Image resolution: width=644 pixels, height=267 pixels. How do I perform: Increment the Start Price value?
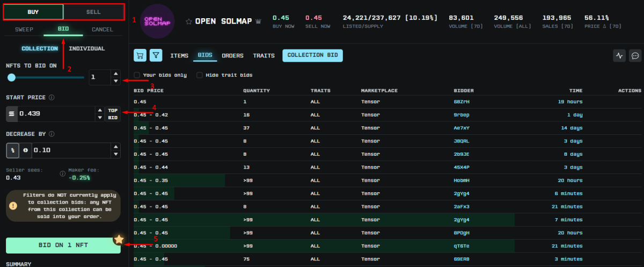pos(99,110)
